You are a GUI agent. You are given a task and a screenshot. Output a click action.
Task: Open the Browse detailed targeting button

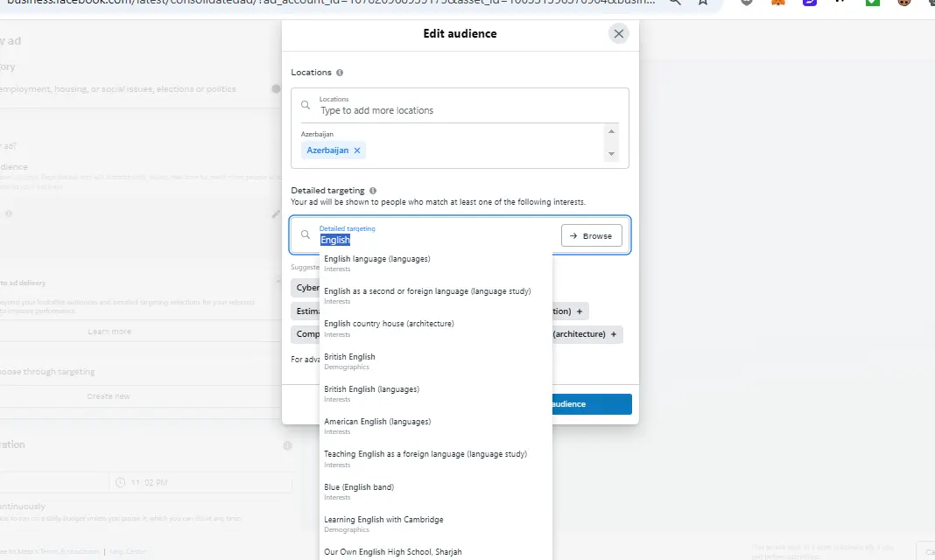point(592,236)
